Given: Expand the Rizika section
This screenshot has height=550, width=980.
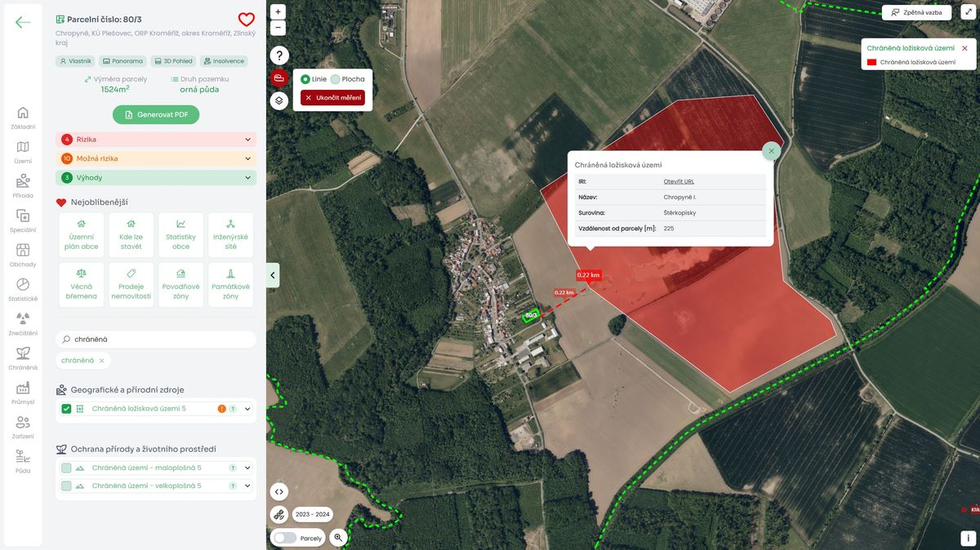Looking at the screenshot, I should click(x=156, y=140).
